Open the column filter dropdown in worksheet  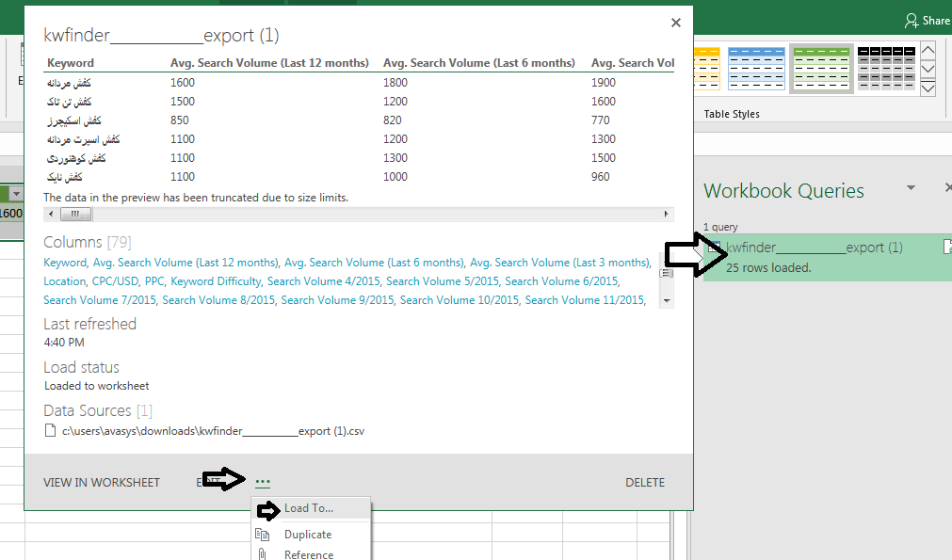pos(16,194)
